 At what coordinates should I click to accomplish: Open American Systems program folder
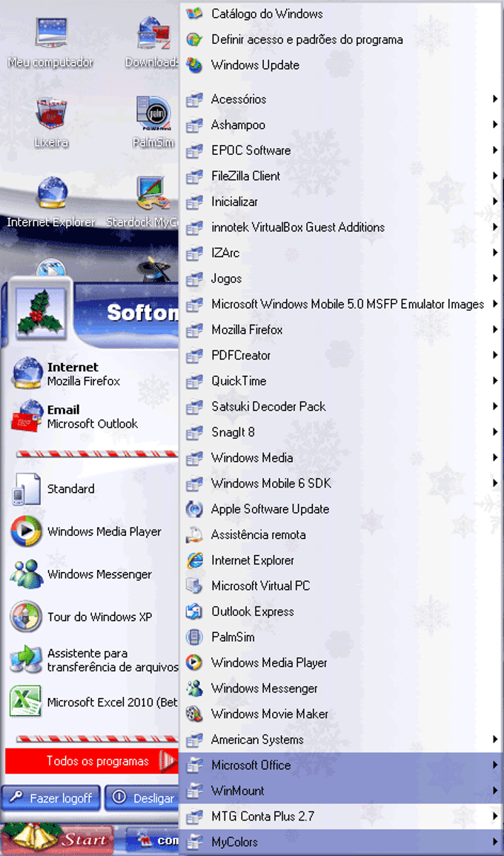pyautogui.click(x=341, y=739)
